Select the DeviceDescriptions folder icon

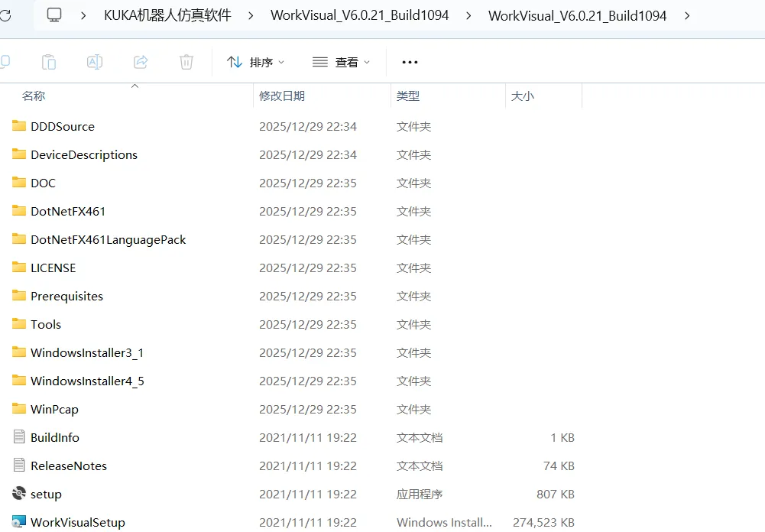[19, 154]
